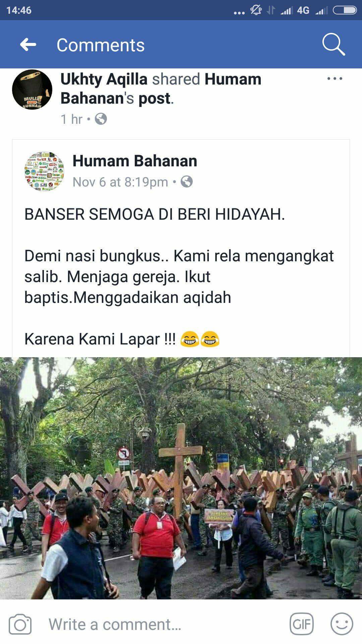The height and width of the screenshot is (644, 362).
Task: Tap the 4G signal status indicator
Action: click(x=303, y=10)
